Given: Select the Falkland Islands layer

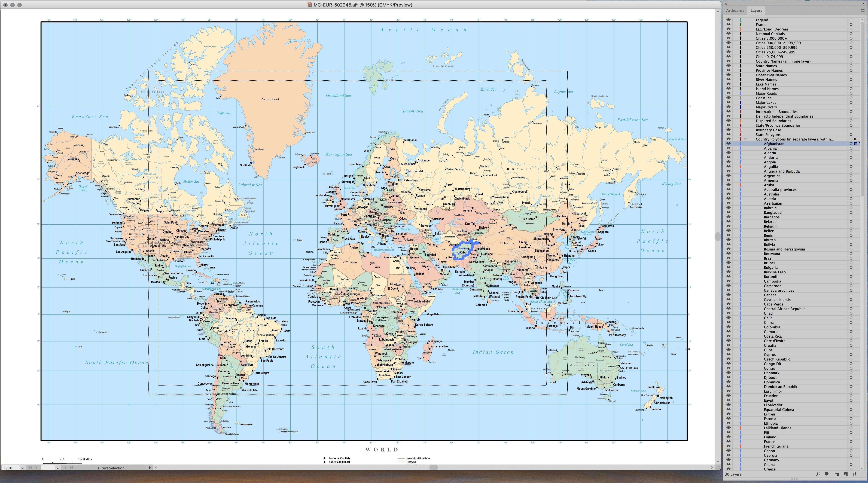Looking at the screenshot, I should pos(792,428).
